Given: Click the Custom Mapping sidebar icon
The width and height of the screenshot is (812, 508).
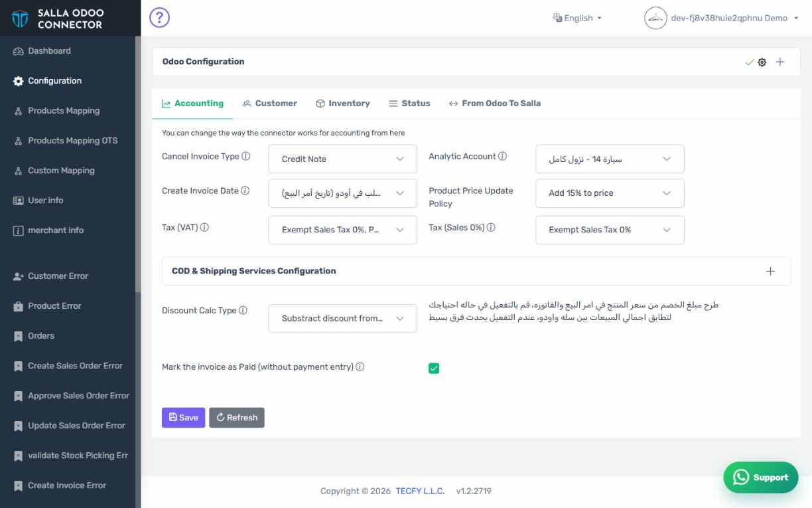Looking at the screenshot, I should point(18,171).
